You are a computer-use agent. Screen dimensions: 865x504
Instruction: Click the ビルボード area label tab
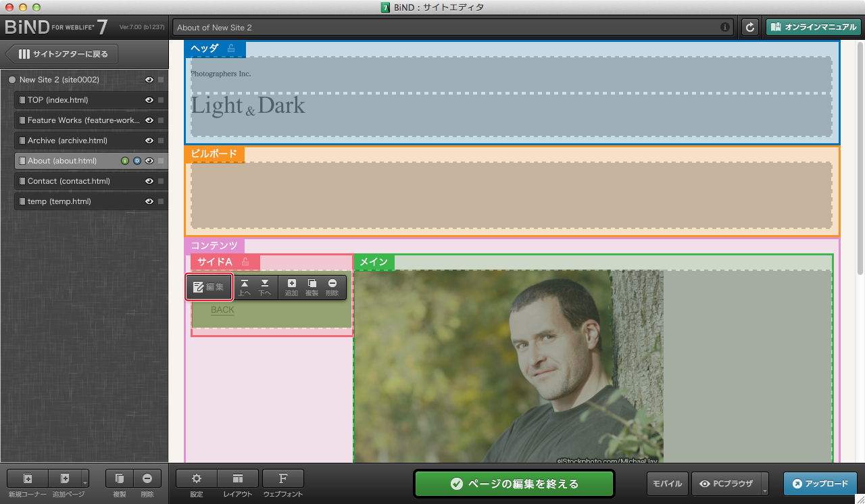(214, 154)
